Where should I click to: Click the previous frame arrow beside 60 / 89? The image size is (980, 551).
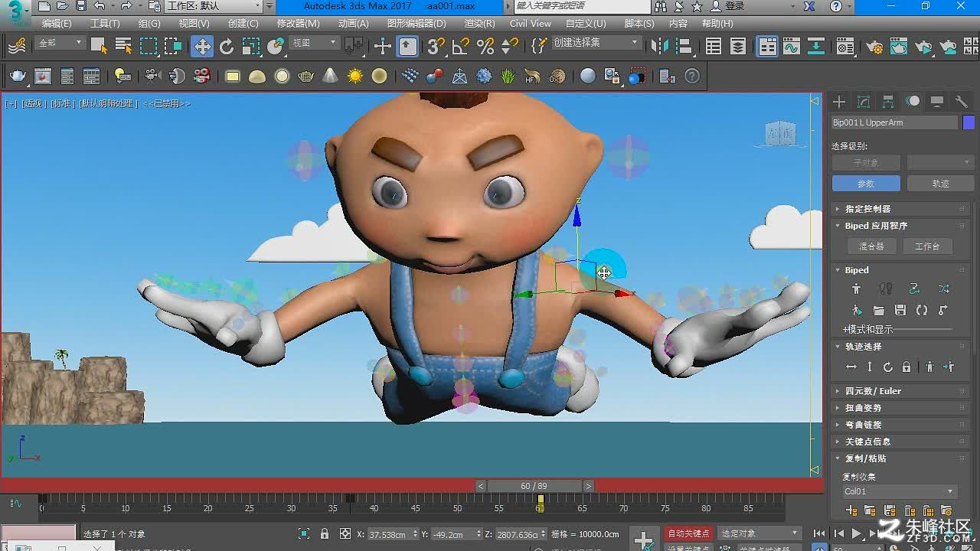pyautogui.click(x=481, y=486)
